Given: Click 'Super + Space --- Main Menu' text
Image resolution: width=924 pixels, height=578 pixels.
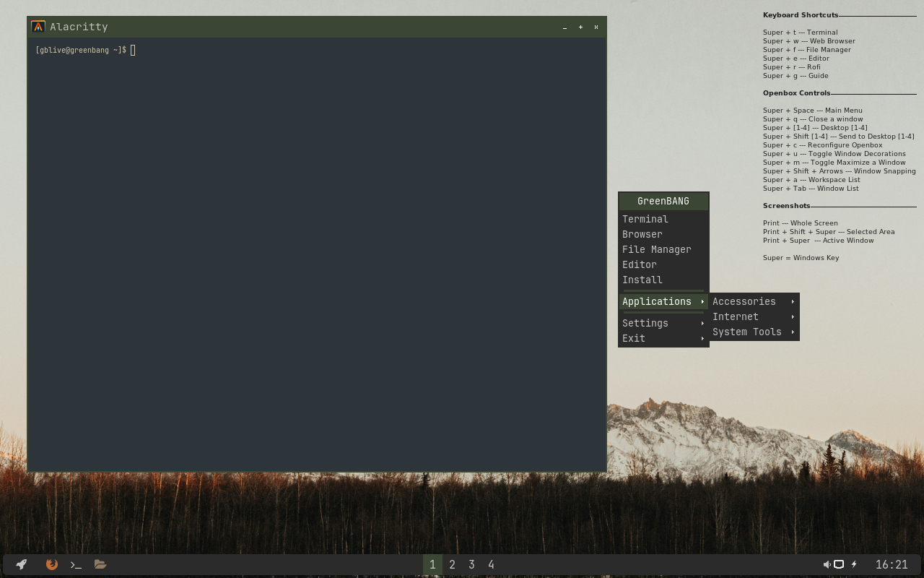Looking at the screenshot, I should click(813, 111).
